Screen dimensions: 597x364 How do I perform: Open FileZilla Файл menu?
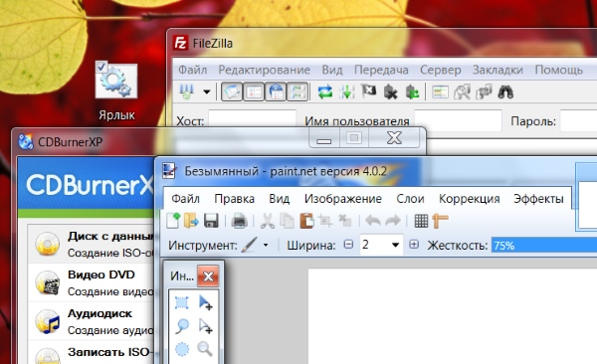pos(193,70)
